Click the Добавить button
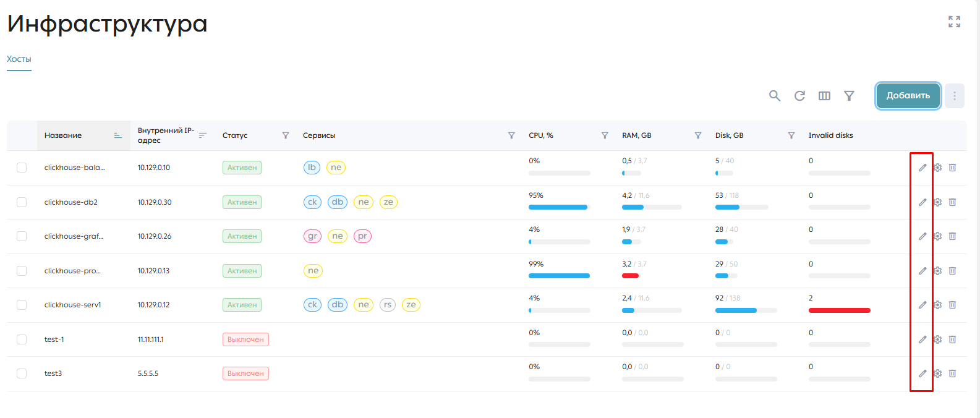Image resolution: width=980 pixels, height=418 pixels. tap(908, 96)
